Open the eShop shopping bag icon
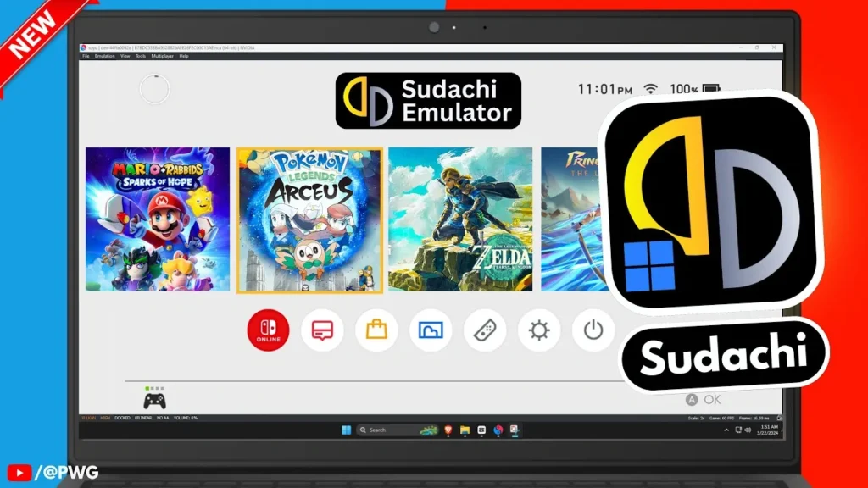 [x=376, y=330]
